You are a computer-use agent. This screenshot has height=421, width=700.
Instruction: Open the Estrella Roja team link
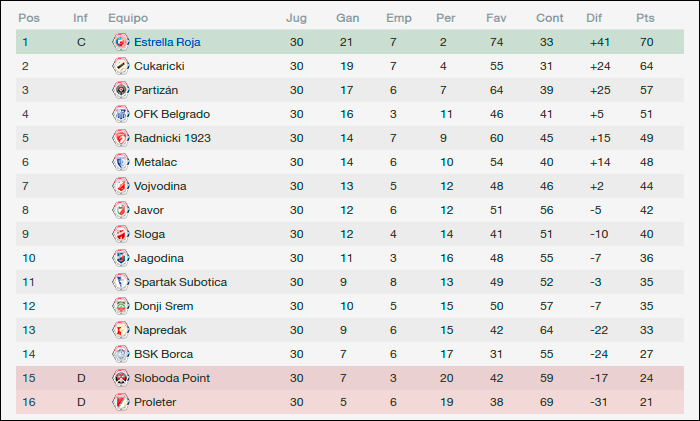167,42
